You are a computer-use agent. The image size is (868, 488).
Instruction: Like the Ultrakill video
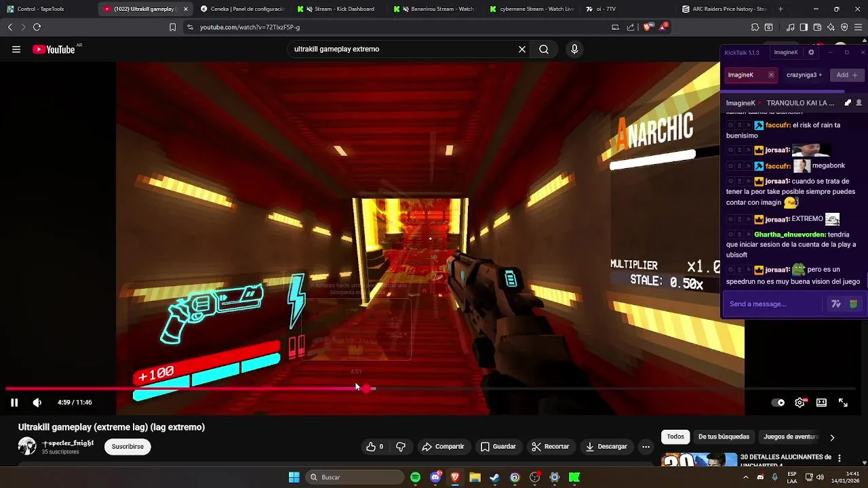tap(375, 447)
